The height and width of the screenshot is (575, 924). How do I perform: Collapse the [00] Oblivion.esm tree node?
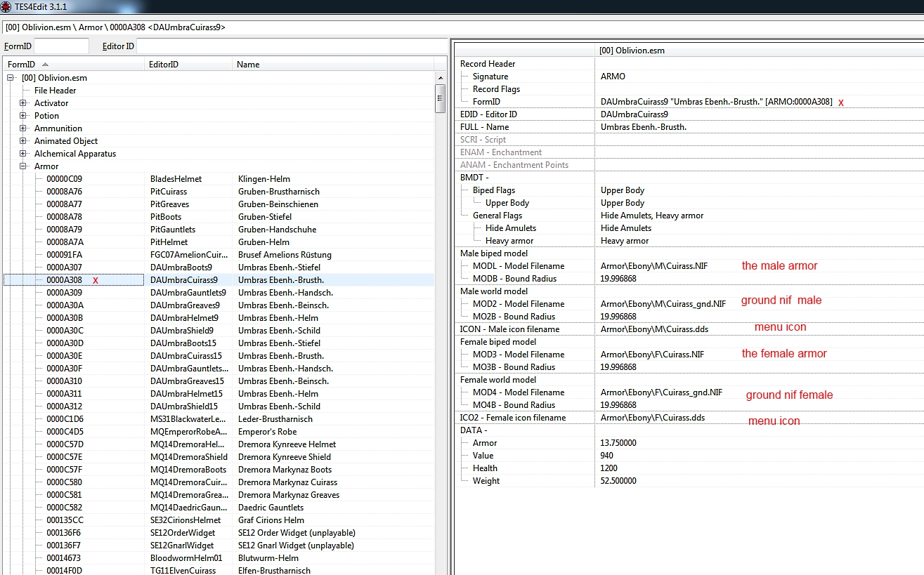11,78
